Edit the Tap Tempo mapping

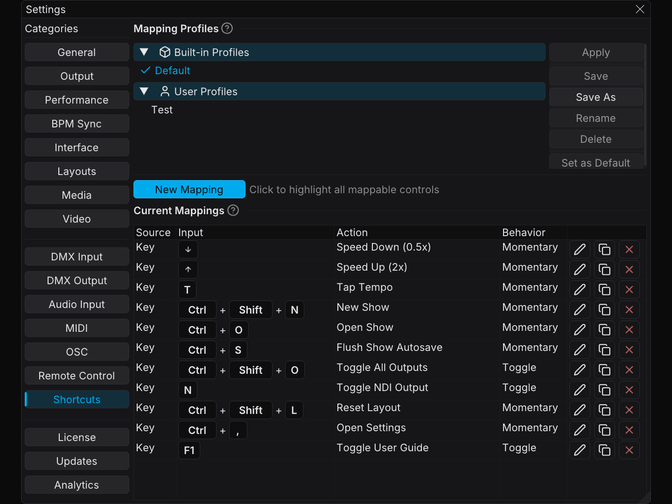pyautogui.click(x=579, y=290)
